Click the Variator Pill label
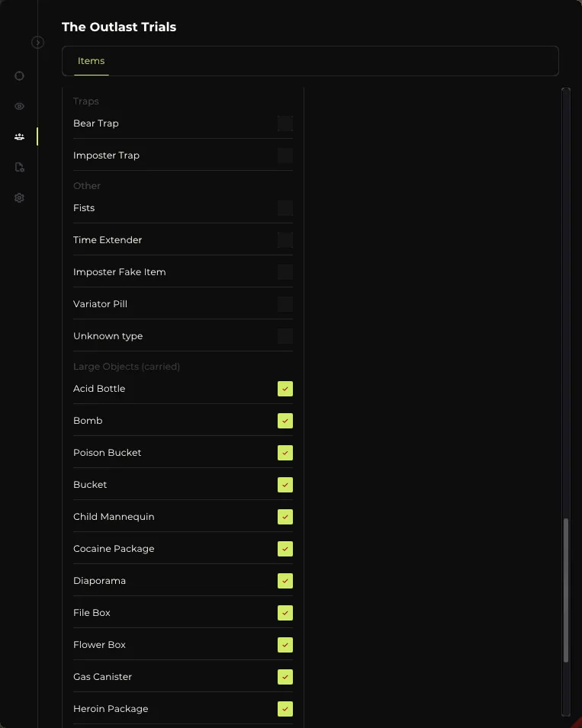Screen dimensions: 582x728 pyautogui.click(x=101, y=304)
